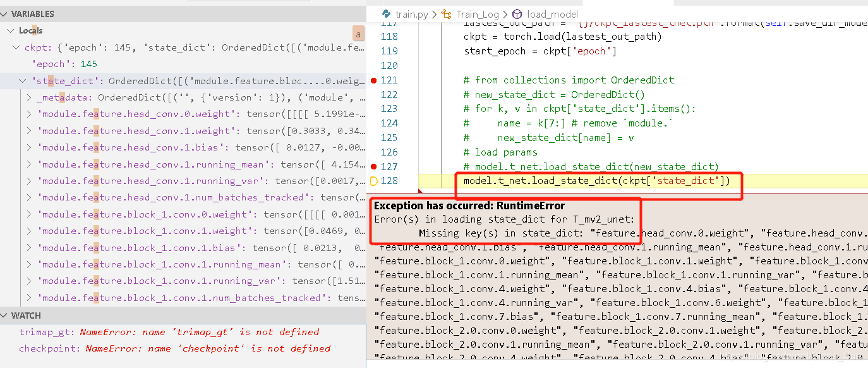Click the Python file icon in the breadcrumb

[387, 14]
